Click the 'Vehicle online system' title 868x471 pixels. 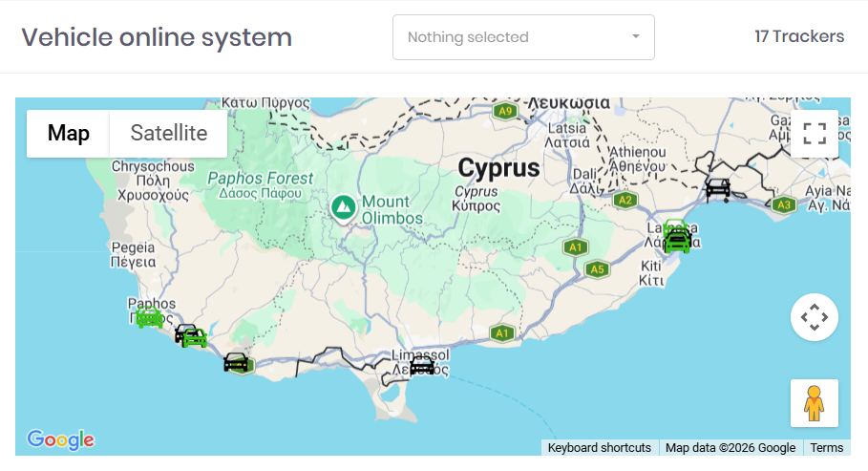[x=157, y=37]
